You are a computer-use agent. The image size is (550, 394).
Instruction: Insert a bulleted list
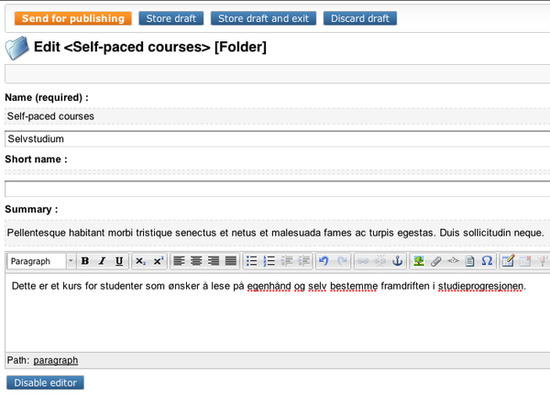point(251,261)
